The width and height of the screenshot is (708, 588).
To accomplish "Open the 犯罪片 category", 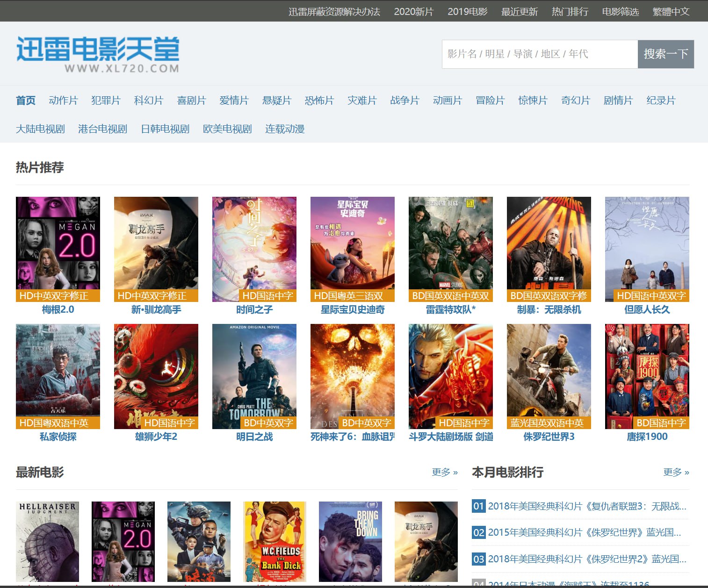I will point(106,100).
